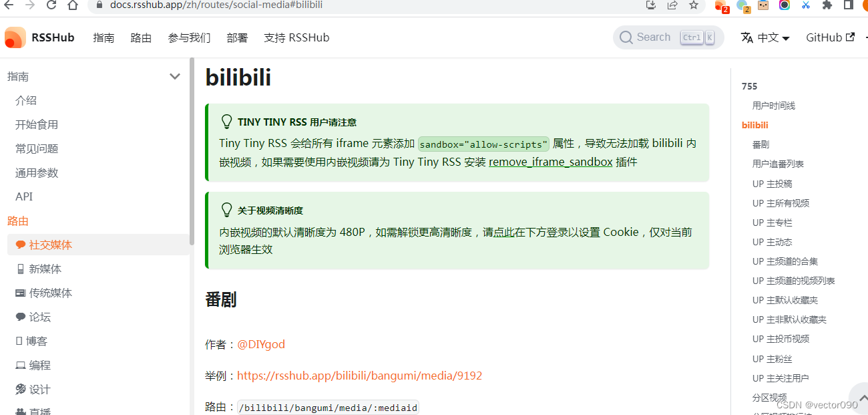
Task: Click the palette icon beside 设计
Action: pos(21,389)
